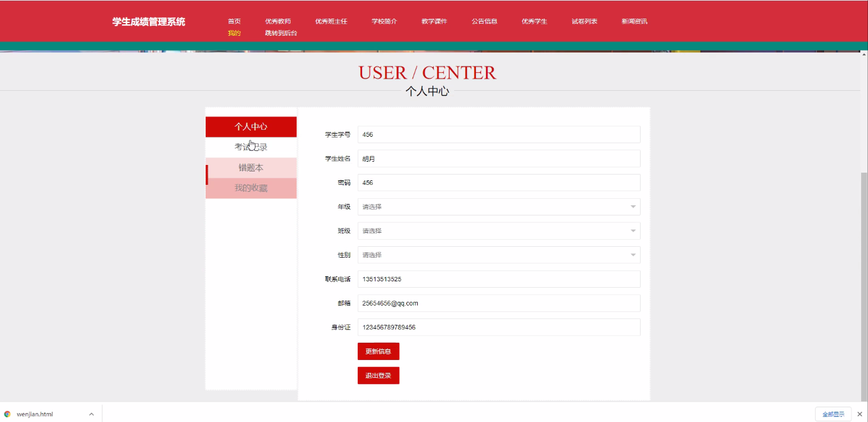Screen dimensions: 868x422
Task: Open the 首页 menu item
Action: pyautogui.click(x=234, y=20)
